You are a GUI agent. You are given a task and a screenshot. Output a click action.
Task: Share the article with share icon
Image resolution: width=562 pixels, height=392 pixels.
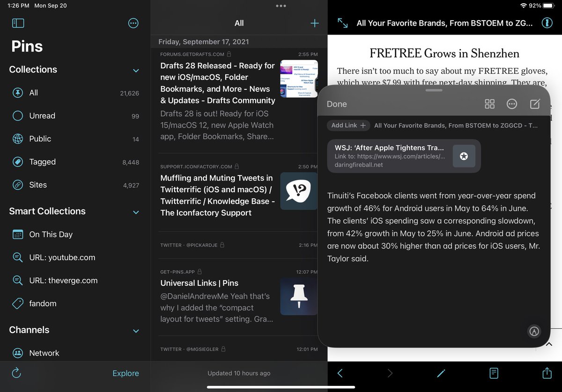[x=547, y=373]
